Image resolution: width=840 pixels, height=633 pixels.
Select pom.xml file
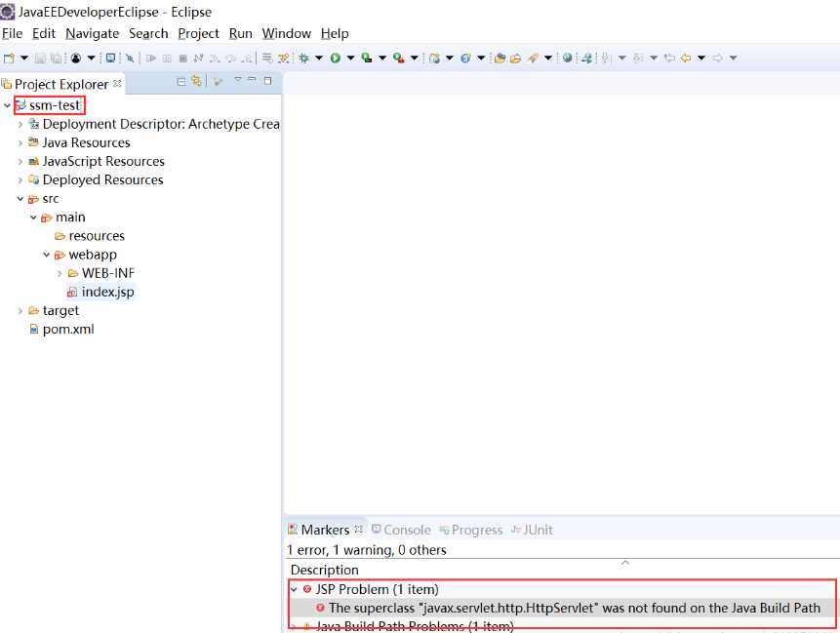[x=68, y=330]
